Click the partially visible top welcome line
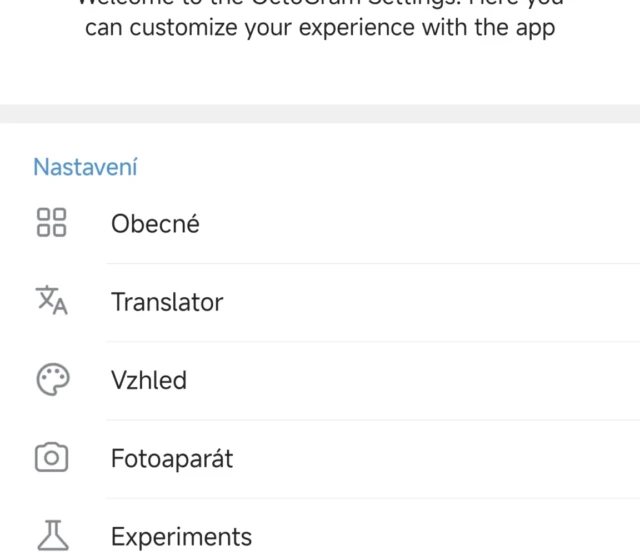640x560 pixels. 319,3
